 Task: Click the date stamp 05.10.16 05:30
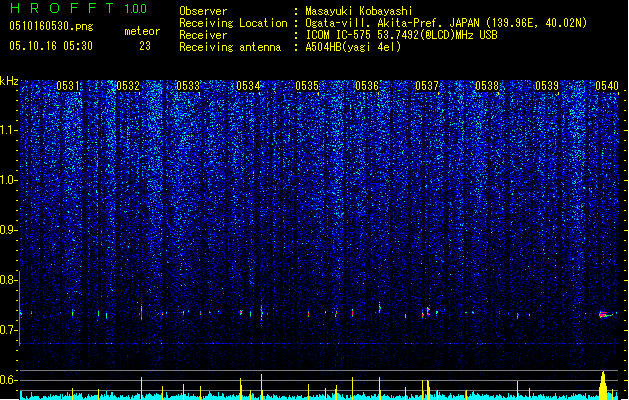[51, 46]
